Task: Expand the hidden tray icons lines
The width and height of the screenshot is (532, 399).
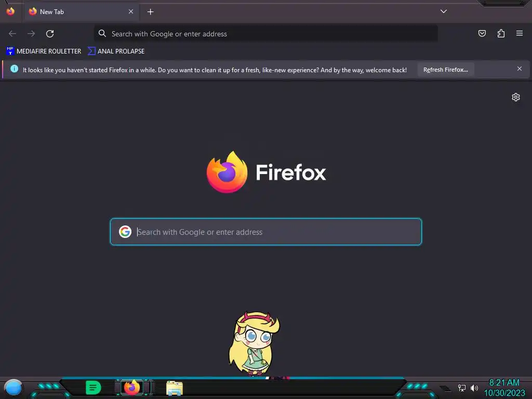Action: [x=445, y=389]
